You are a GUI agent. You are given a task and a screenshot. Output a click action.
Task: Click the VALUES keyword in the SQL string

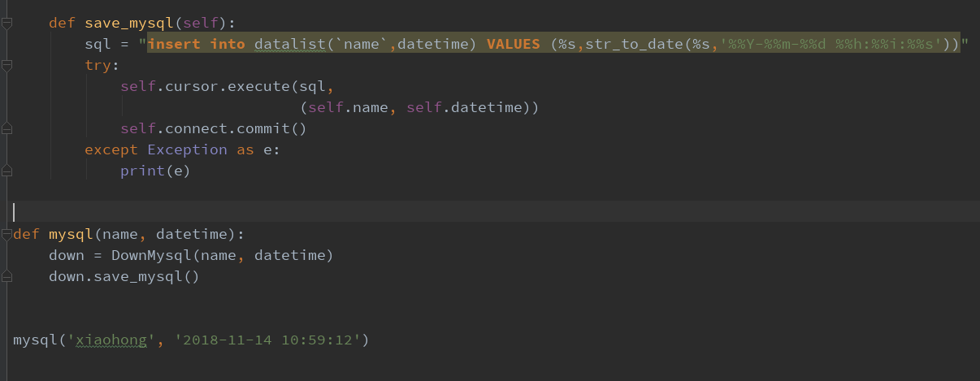(514, 44)
